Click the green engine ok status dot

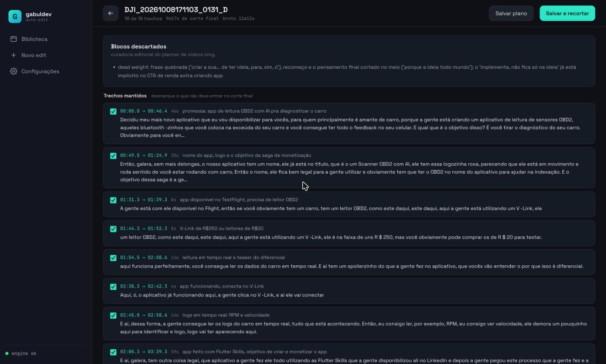(7, 354)
